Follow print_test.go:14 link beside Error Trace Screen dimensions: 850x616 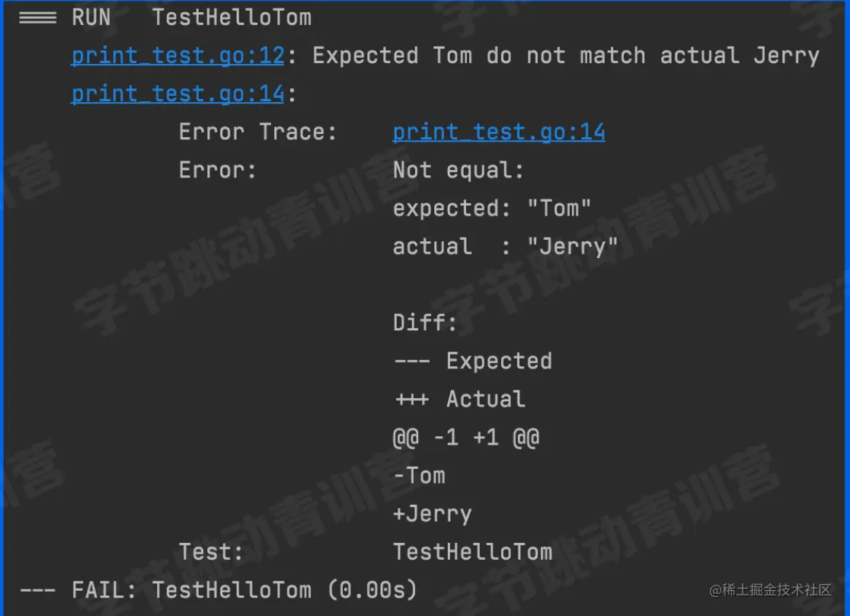[x=499, y=132]
